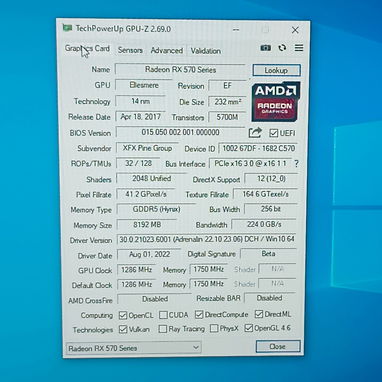
Task: Click the Device ID value 1002 67DF
Action: pos(258,148)
